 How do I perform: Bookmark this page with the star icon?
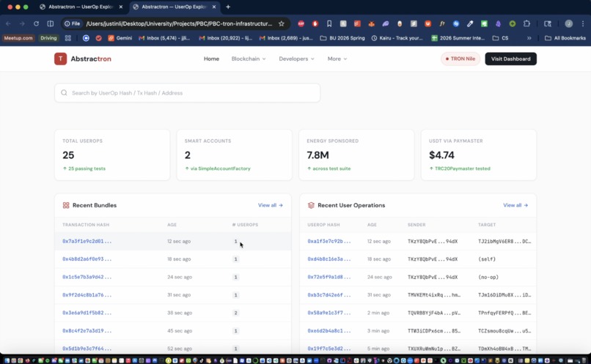pyautogui.click(x=281, y=23)
